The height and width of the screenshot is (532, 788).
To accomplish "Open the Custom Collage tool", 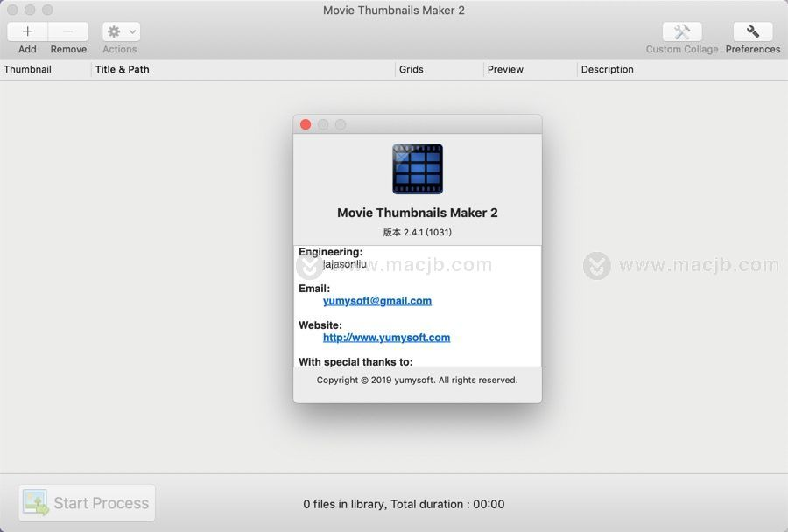I will pyautogui.click(x=682, y=31).
